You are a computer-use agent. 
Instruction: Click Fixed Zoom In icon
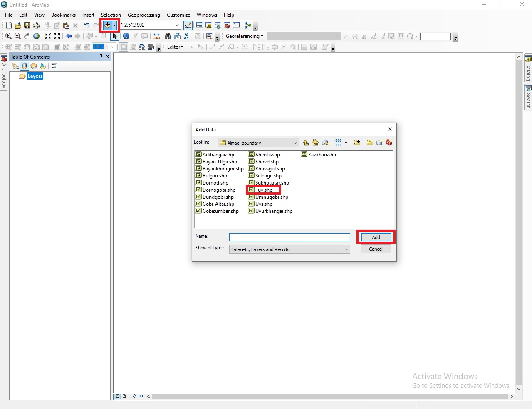pos(48,36)
